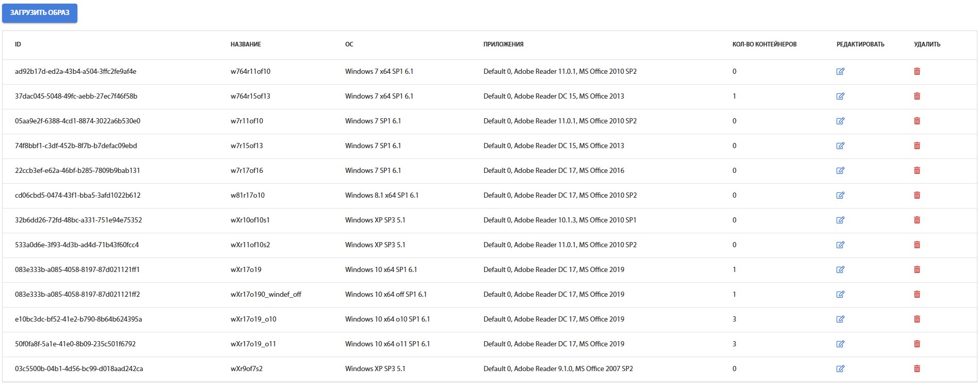Remove the w81r17o10 image

point(917,196)
